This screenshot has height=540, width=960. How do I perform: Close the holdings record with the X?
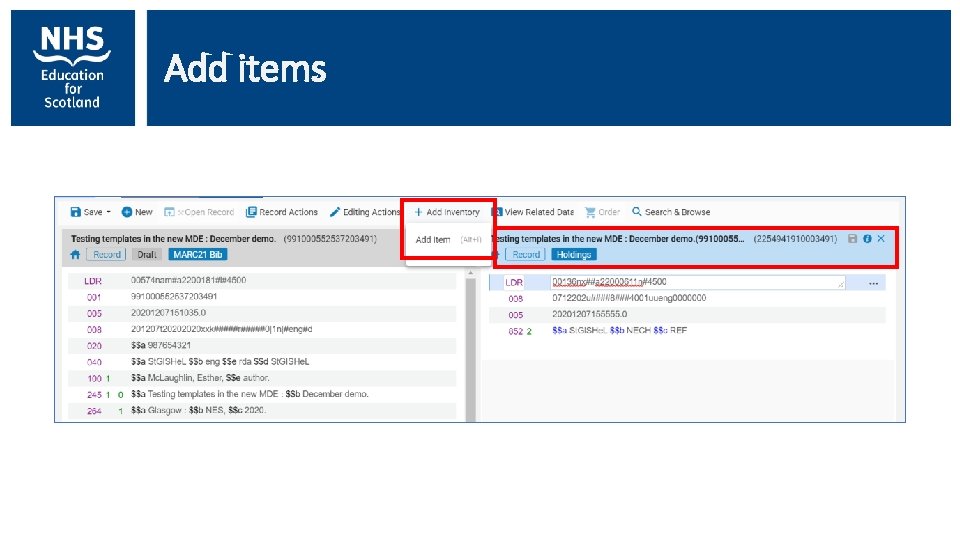tap(881, 239)
